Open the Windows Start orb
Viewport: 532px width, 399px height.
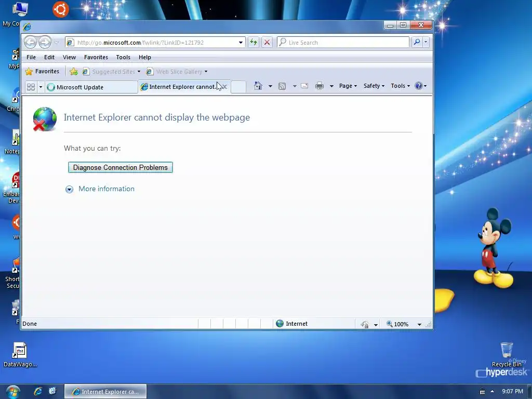coord(13,392)
